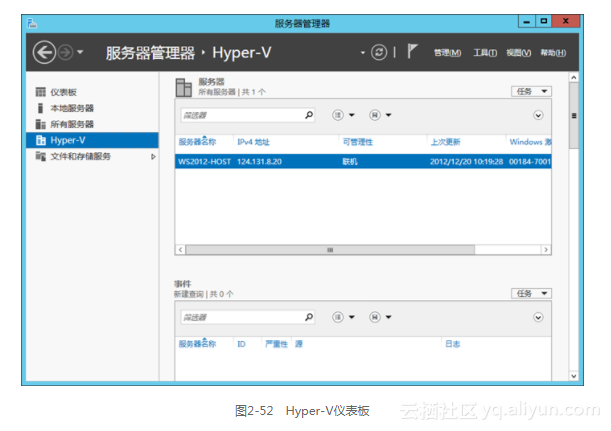Open saved queries dropdown arrow in 事件 section
Viewport: 611px width, 431px height.
(x=388, y=317)
